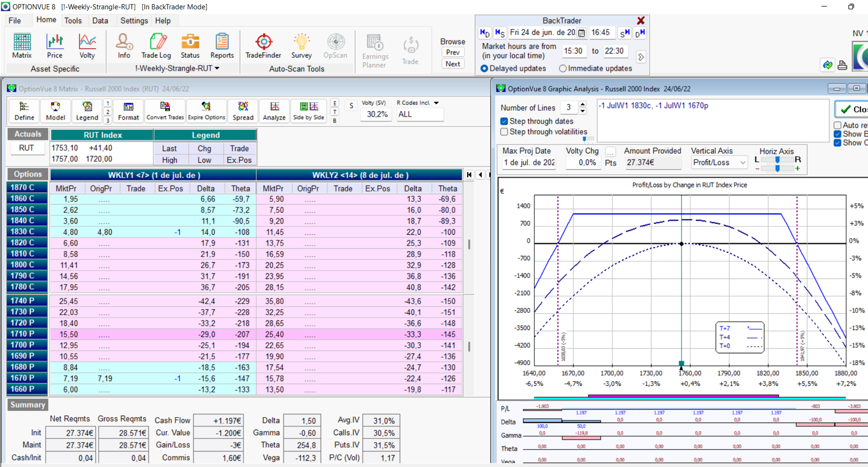This screenshot has width=868, height=467.
Task: Open the Volty chart icon
Action: pyautogui.click(x=87, y=46)
